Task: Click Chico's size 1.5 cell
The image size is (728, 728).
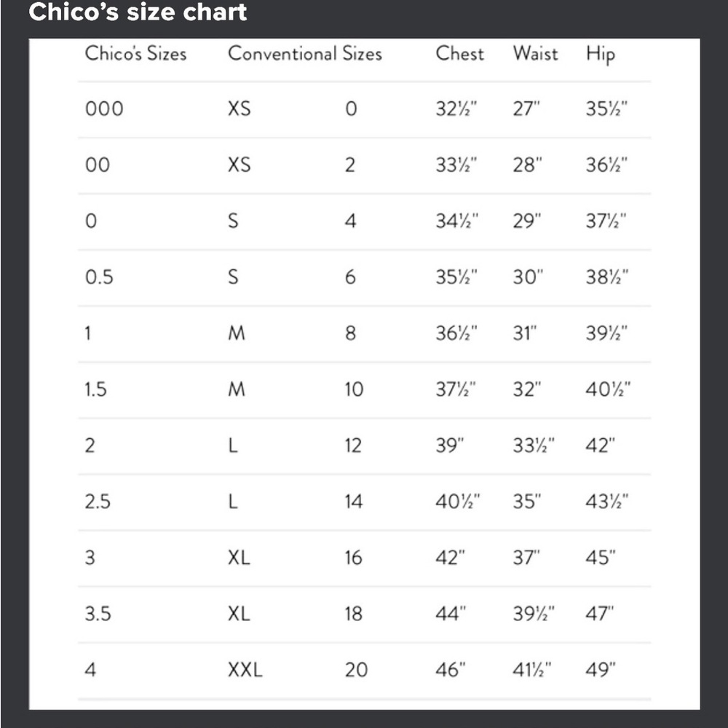Action: (x=95, y=389)
